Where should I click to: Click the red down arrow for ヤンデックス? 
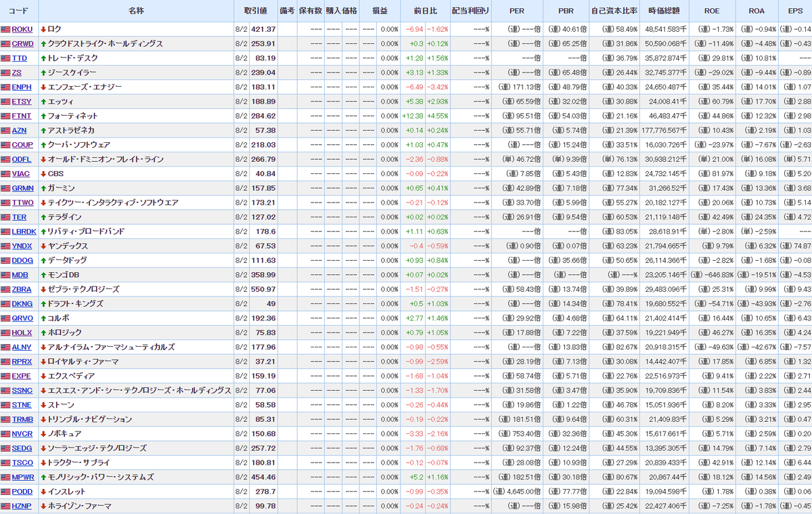[x=43, y=246]
